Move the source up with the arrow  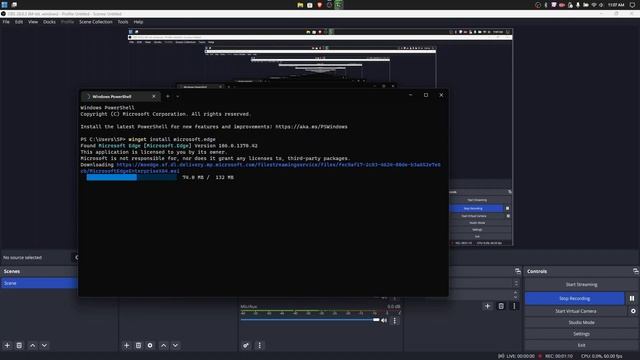point(163,345)
